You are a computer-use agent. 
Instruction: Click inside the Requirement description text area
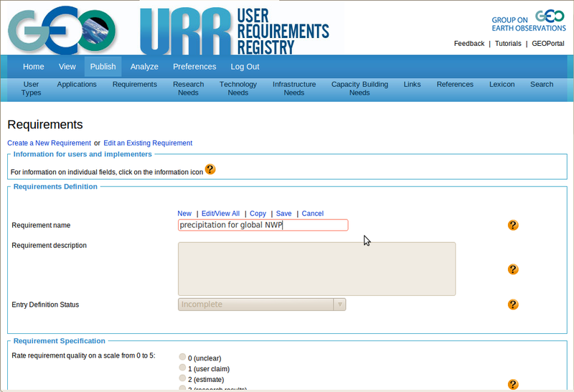click(316, 269)
